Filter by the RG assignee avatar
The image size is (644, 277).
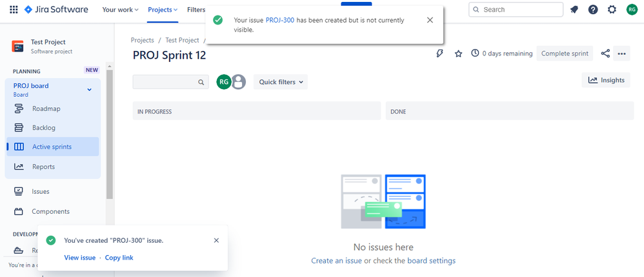click(224, 82)
